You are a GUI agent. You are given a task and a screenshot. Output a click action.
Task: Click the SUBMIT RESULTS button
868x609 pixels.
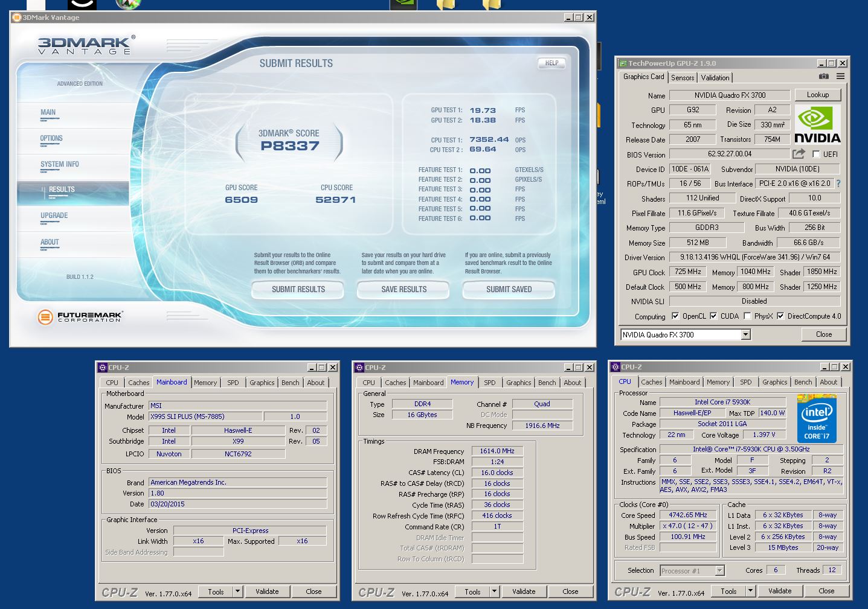tap(298, 290)
